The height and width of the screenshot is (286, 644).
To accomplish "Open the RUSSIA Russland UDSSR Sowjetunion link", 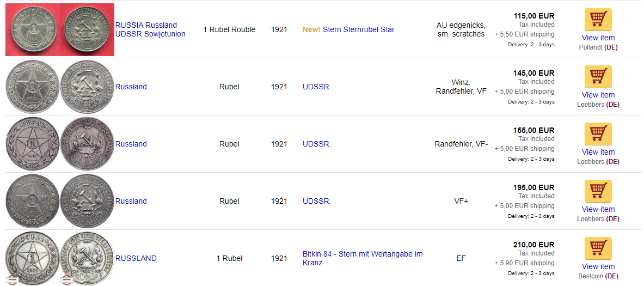I will tap(150, 29).
